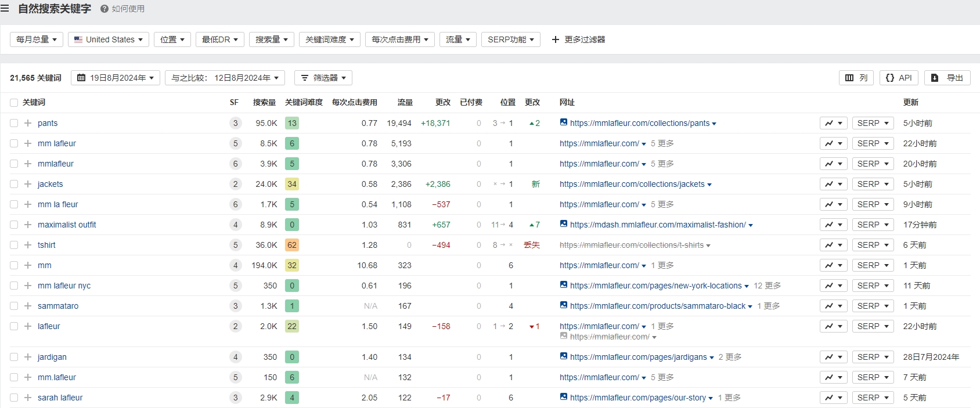The width and height of the screenshot is (980, 408).
Task: Open mmlafleur.com/collections/jackets URL
Action: pos(632,184)
